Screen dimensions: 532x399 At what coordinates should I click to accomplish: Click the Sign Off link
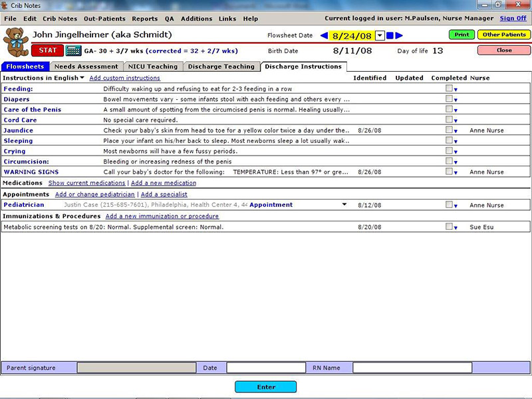coord(513,19)
